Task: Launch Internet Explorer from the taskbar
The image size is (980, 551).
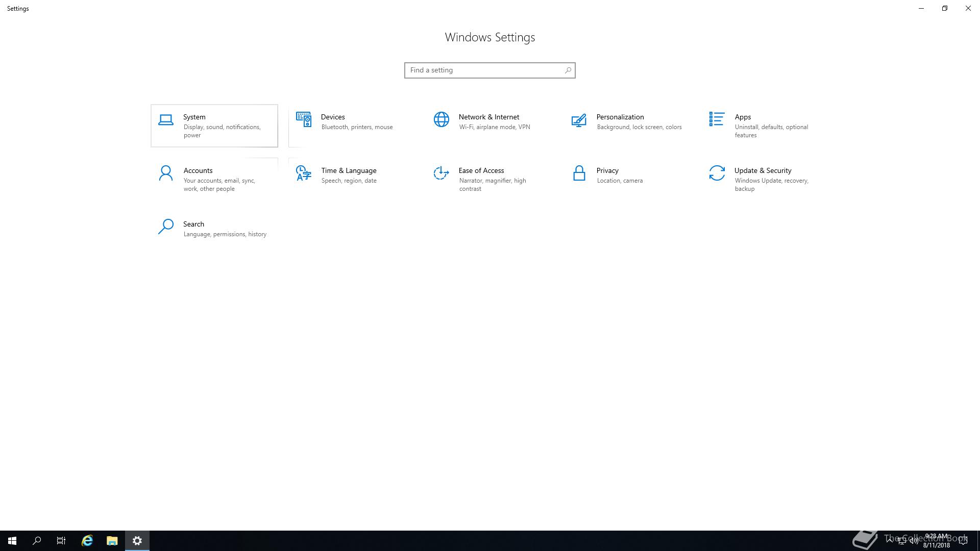Action: tap(87, 541)
